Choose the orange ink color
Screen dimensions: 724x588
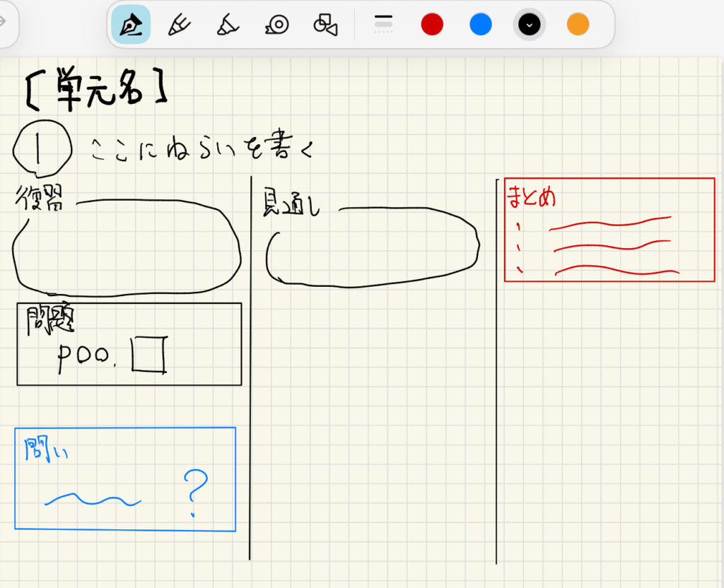[578, 25]
